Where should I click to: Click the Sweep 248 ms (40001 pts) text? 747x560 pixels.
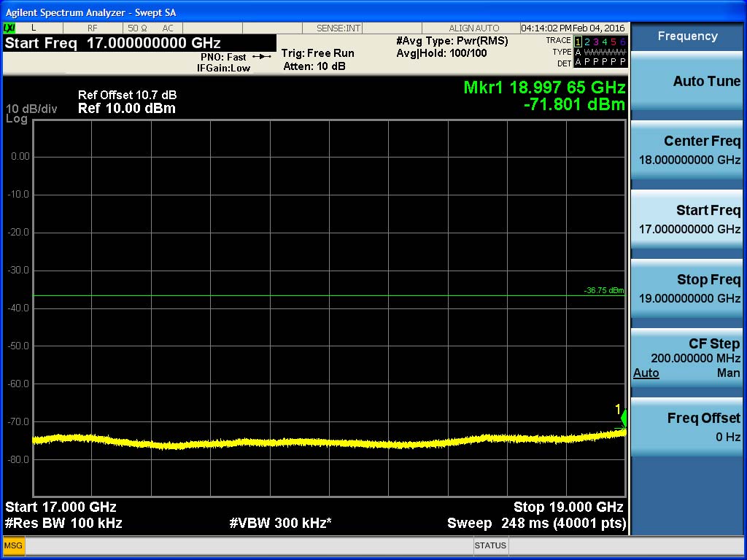[536, 524]
